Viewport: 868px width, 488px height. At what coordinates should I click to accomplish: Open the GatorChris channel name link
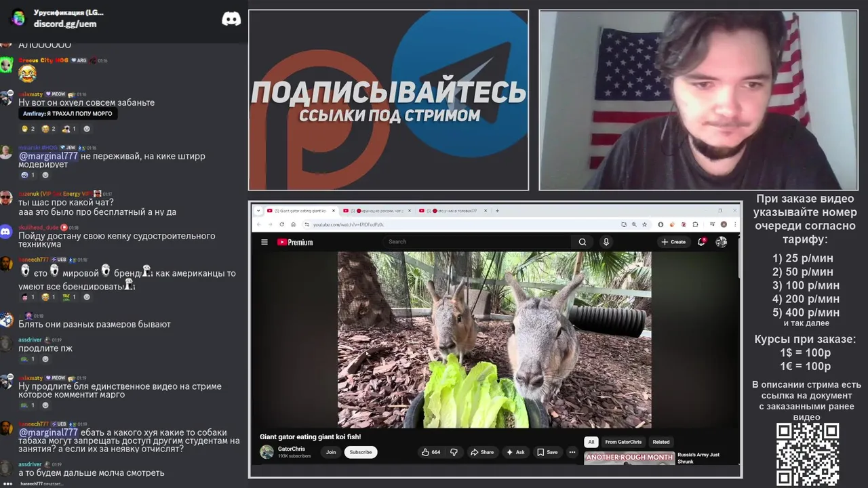pyautogui.click(x=292, y=449)
